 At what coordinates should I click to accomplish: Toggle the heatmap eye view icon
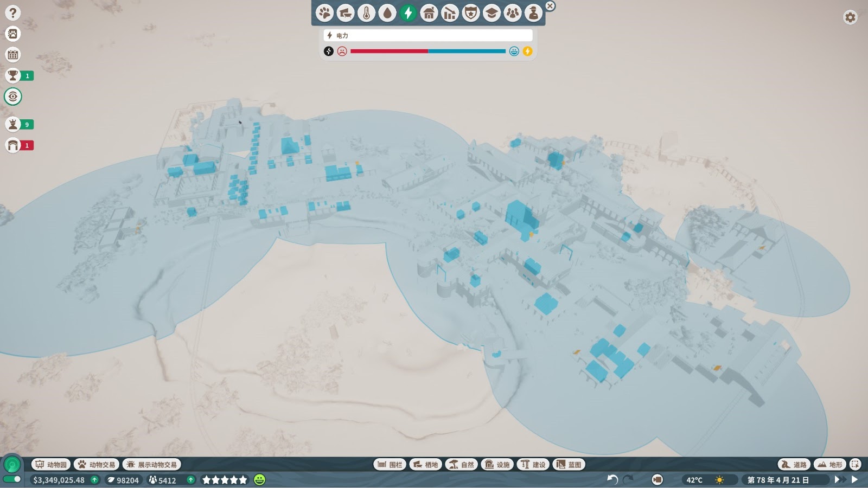pos(13,97)
